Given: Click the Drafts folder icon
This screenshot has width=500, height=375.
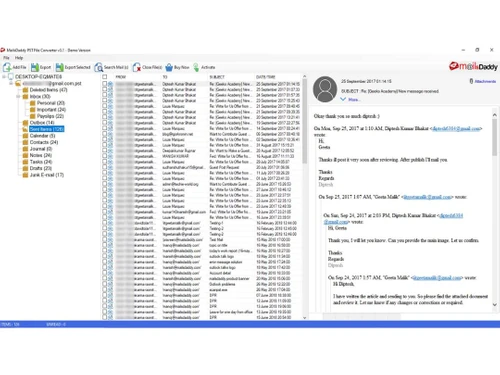Looking at the screenshot, I should (x=25, y=168).
